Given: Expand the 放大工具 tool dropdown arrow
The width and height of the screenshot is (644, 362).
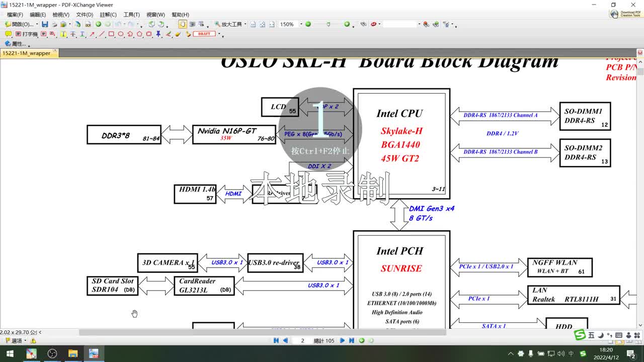Looking at the screenshot, I should [245, 24].
